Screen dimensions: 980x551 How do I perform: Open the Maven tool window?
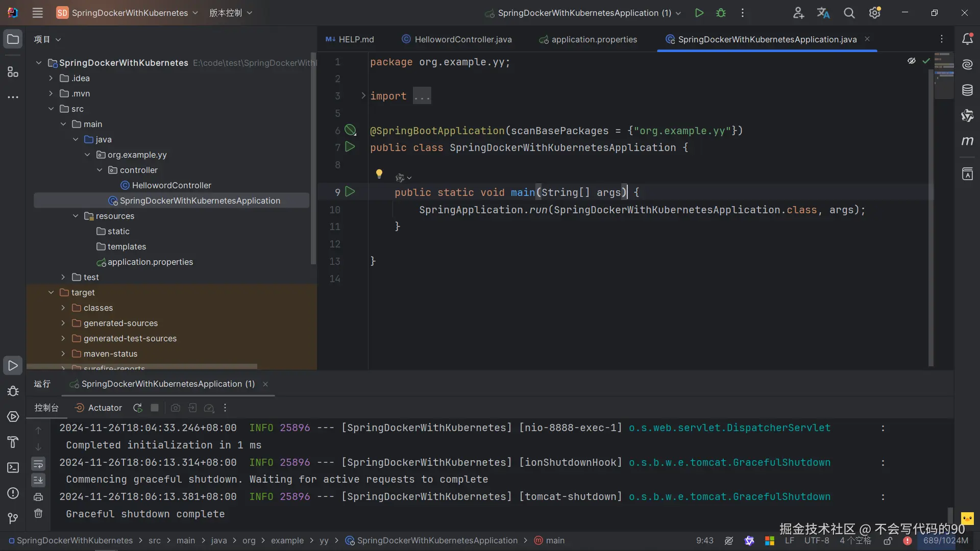[x=967, y=141]
